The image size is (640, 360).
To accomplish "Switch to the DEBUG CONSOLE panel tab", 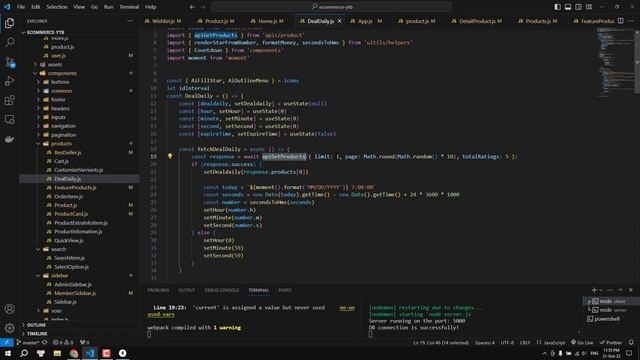I will coord(222,290).
